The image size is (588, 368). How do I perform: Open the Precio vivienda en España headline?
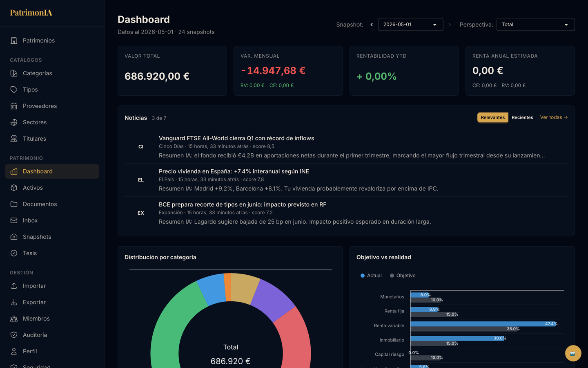pos(234,171)
